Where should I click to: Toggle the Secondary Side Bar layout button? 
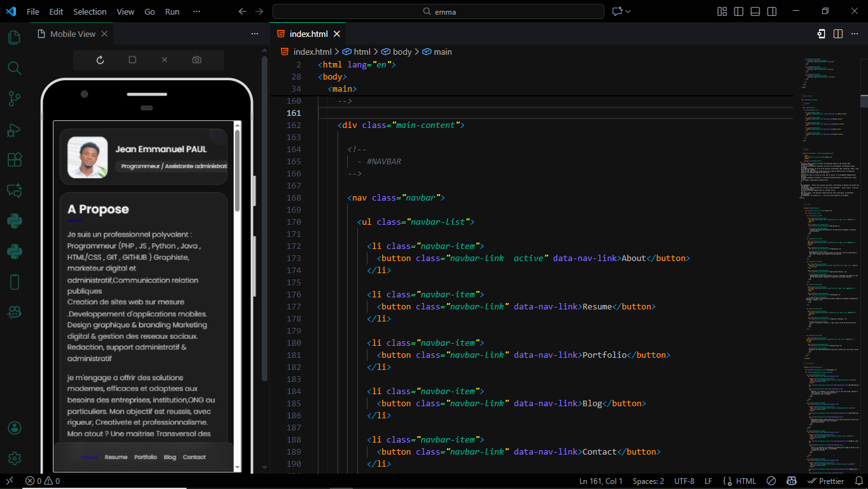(x=772, y=11)
